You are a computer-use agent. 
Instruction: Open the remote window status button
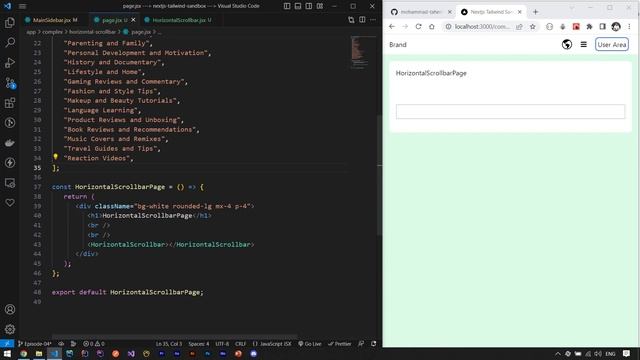point(7,344)
